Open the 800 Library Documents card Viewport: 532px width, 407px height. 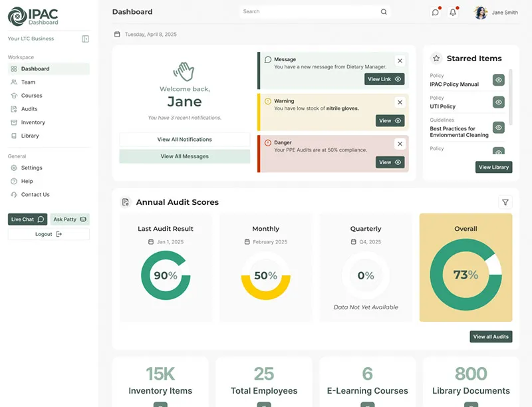point(471,382)
